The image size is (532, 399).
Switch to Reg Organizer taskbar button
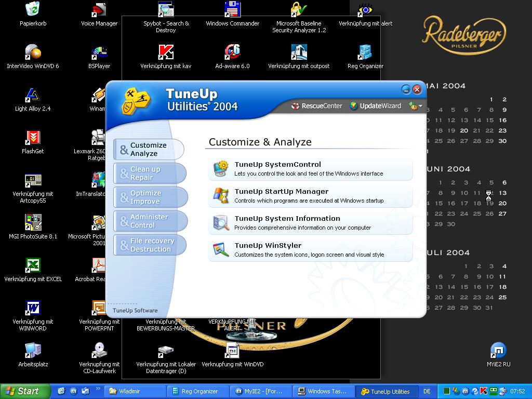197,391
